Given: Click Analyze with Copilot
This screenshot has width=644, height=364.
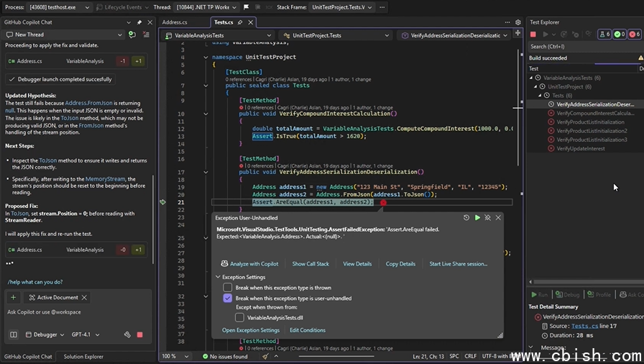Looking at the screenshot, I should 249,264.
